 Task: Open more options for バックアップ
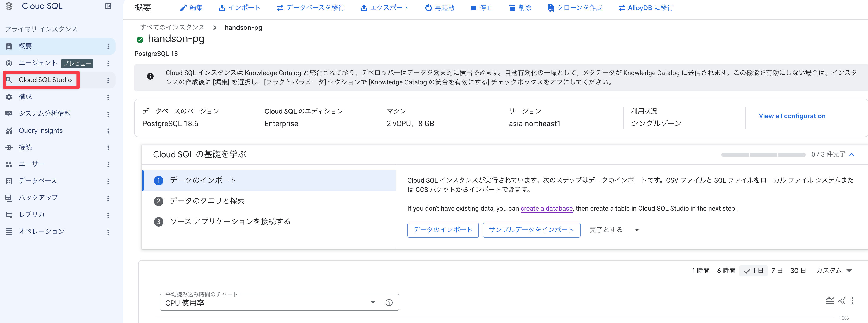(x=108, y=198)
